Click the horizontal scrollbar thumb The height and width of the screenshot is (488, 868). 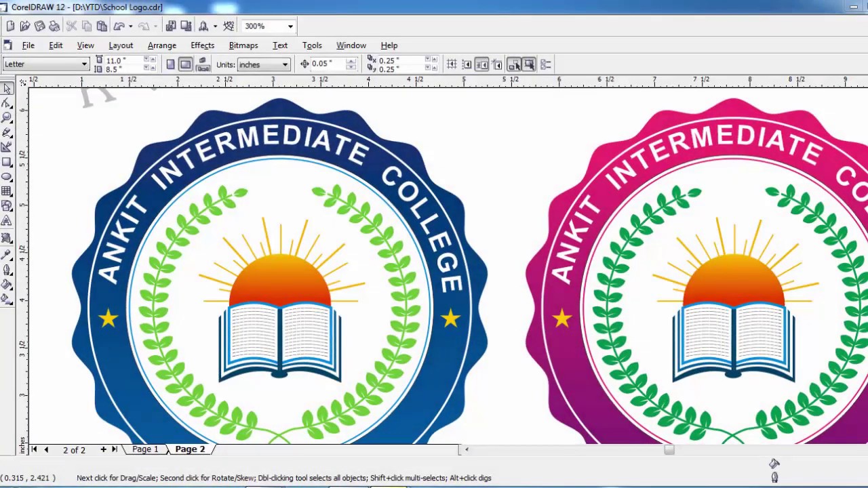coord(669,449)
